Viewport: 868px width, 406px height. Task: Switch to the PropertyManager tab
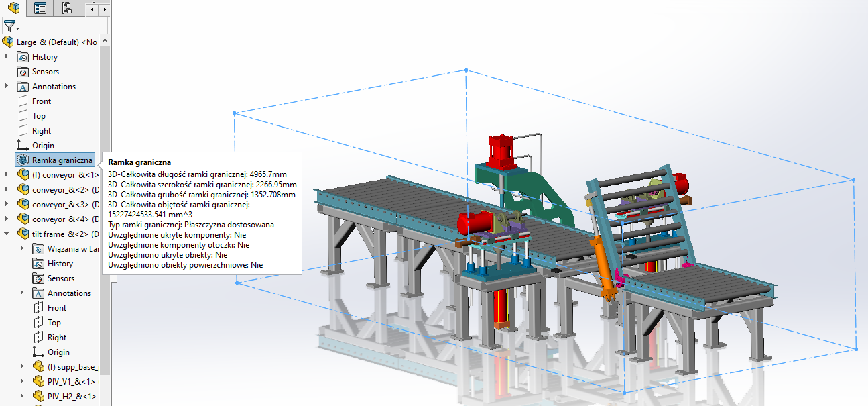click(x=40, y=8)
